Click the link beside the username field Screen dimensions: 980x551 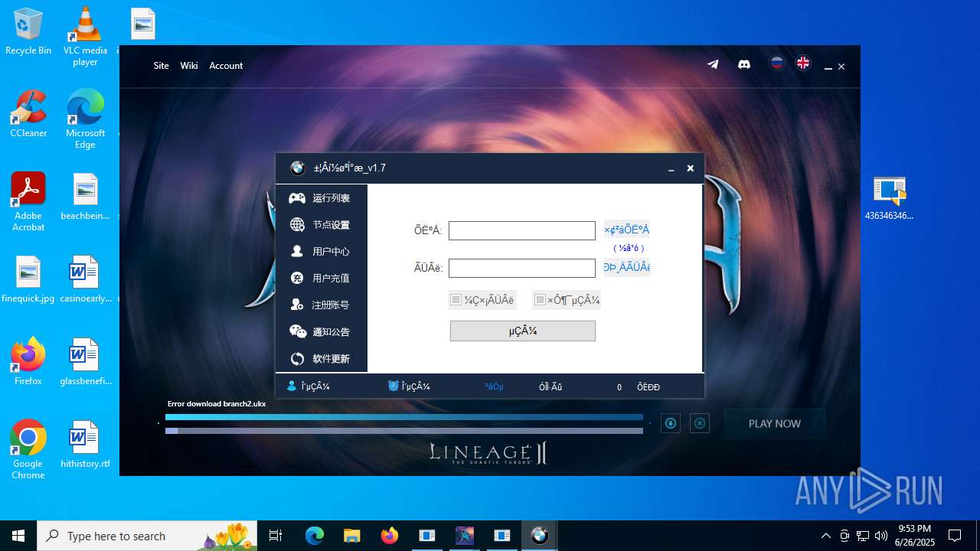point(626,230)
